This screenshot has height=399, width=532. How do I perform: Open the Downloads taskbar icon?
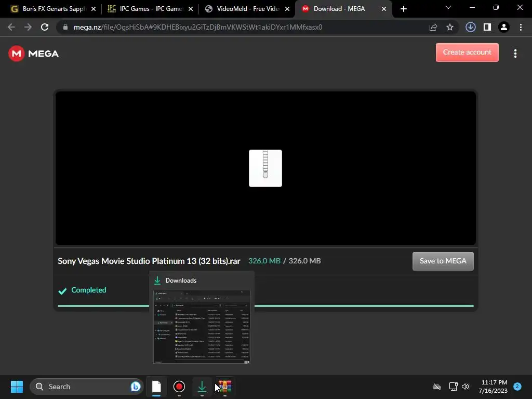point(202,387)
